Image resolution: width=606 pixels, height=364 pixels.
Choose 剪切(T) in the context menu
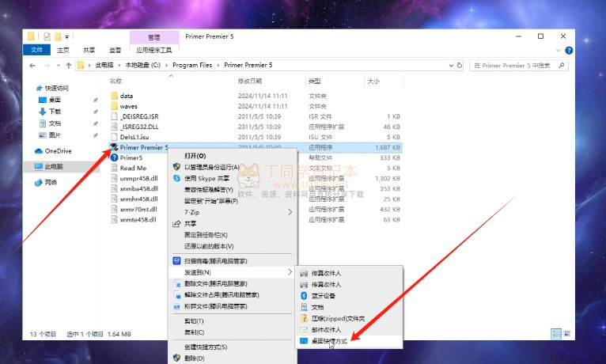click(x=233, y=320)
